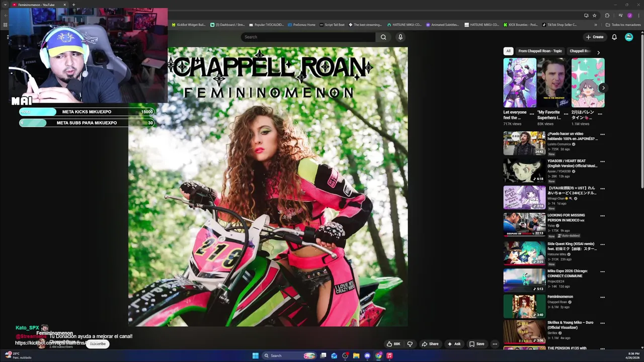The image size is (644, 362).
Task: Open options for Miku Expo 2026 Chicago video
Action: (x=602, y=271)
